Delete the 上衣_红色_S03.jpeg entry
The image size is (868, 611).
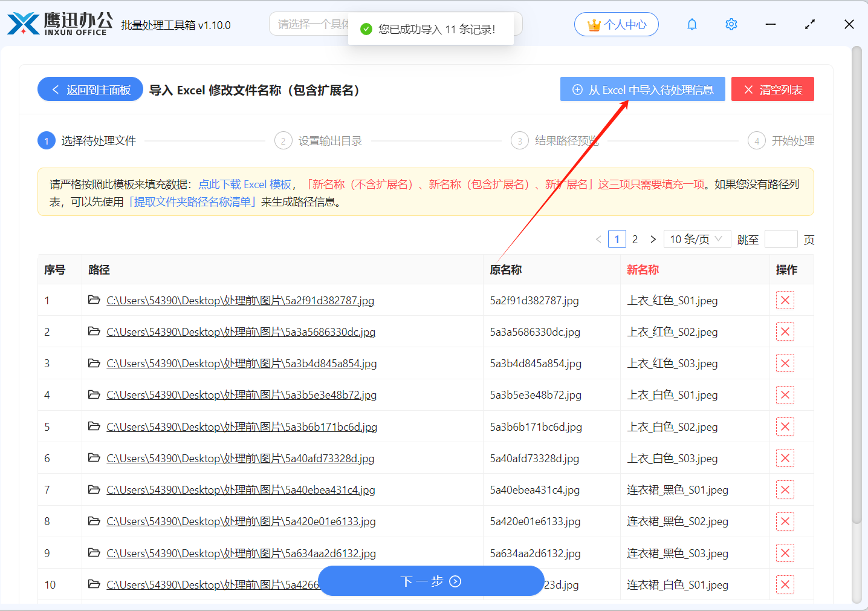click(785, 363)
